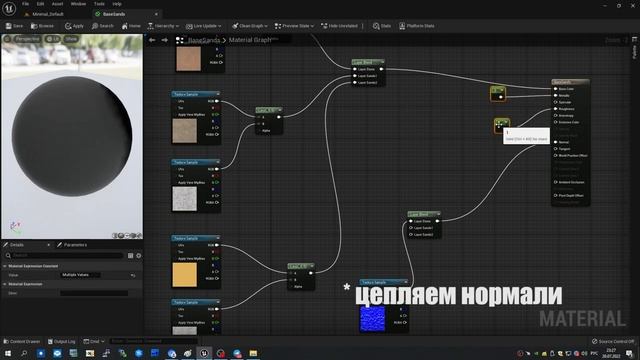Click the Platform Stats toolbar button
The width and height of the screenshot is (640, 360).
tap(416, 26)
